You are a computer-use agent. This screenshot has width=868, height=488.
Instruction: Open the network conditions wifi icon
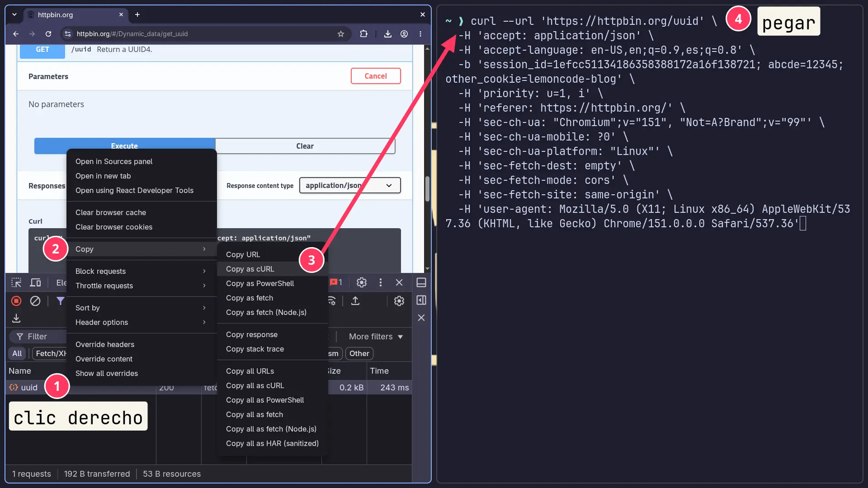[332, 301]
